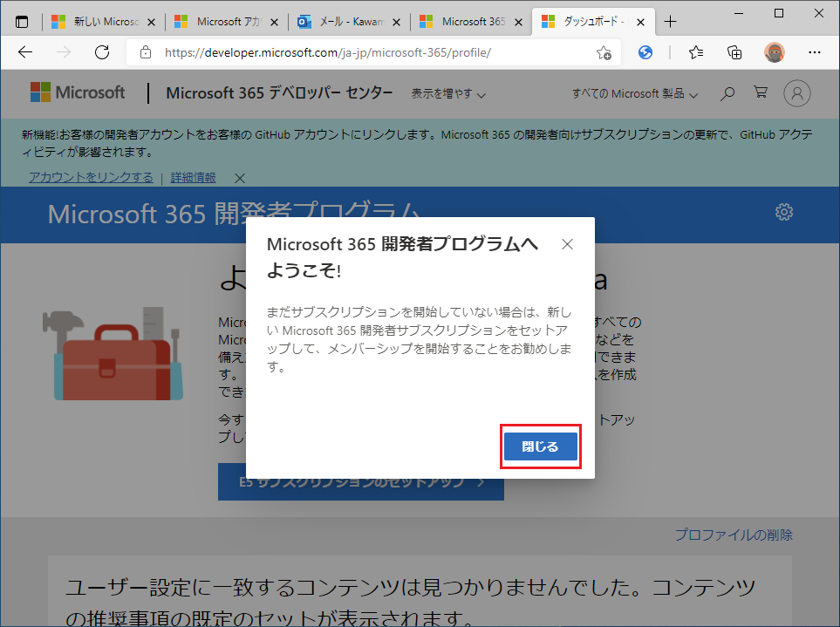Open アカウントをリンクする link
Image resolution: width=840 pixels, height=627 pixels.
[91, 177]
